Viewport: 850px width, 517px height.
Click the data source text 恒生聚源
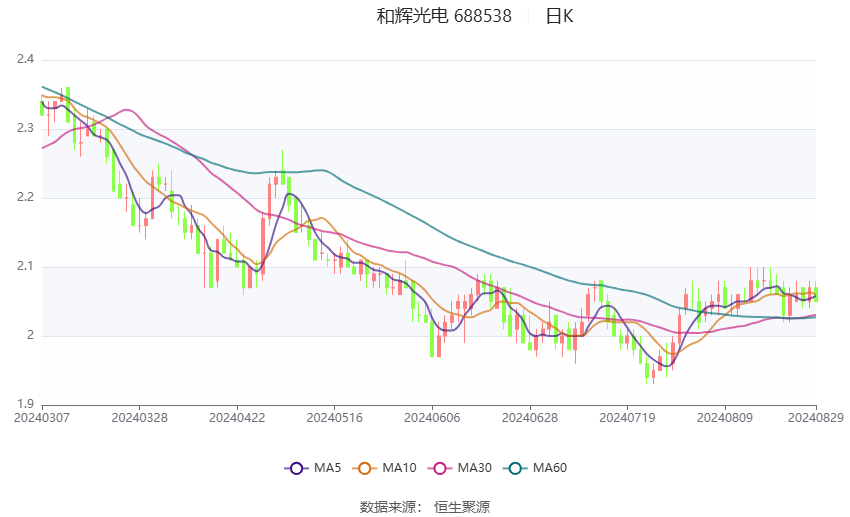click(462, 507)
